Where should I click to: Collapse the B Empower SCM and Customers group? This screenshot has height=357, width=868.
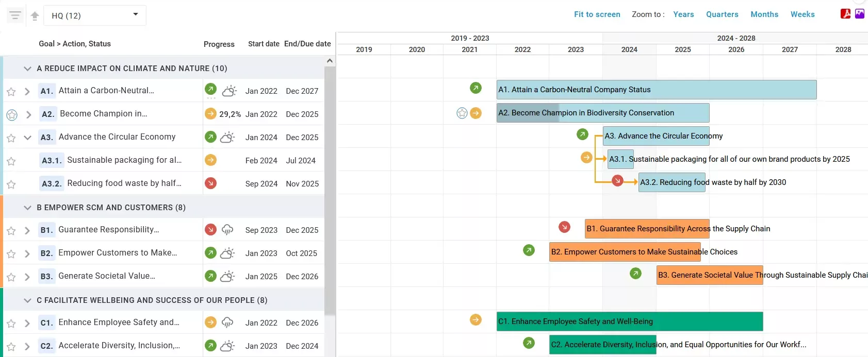(27, 208)
